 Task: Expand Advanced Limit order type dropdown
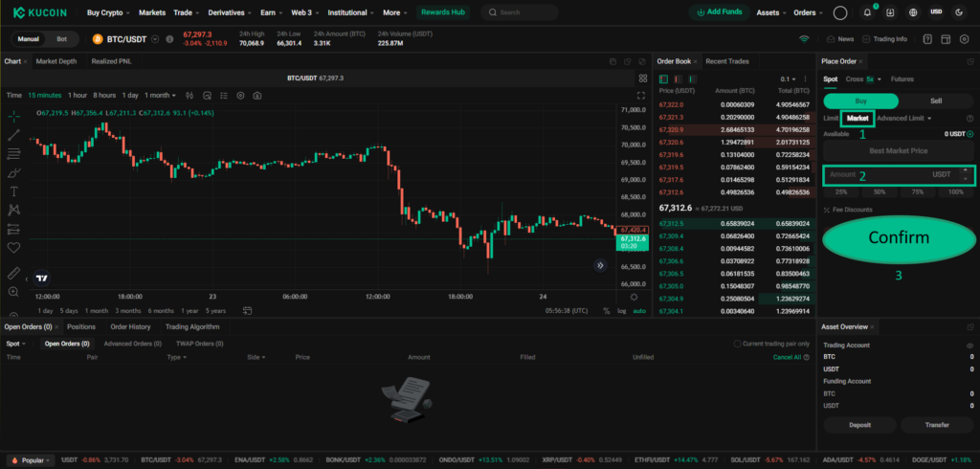[x=903, y=118]
